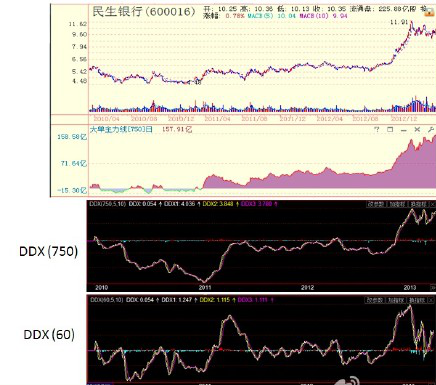
Task: Click the help question mark icon in the 大单主力线 panel
Action: tap(377, 129)
